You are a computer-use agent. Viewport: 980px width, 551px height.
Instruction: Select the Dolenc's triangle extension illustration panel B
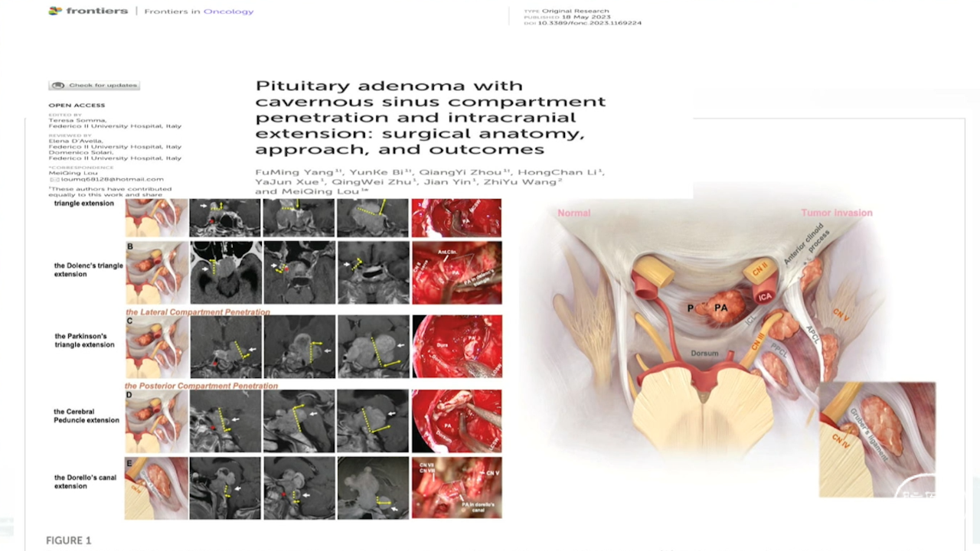[157, 273]
